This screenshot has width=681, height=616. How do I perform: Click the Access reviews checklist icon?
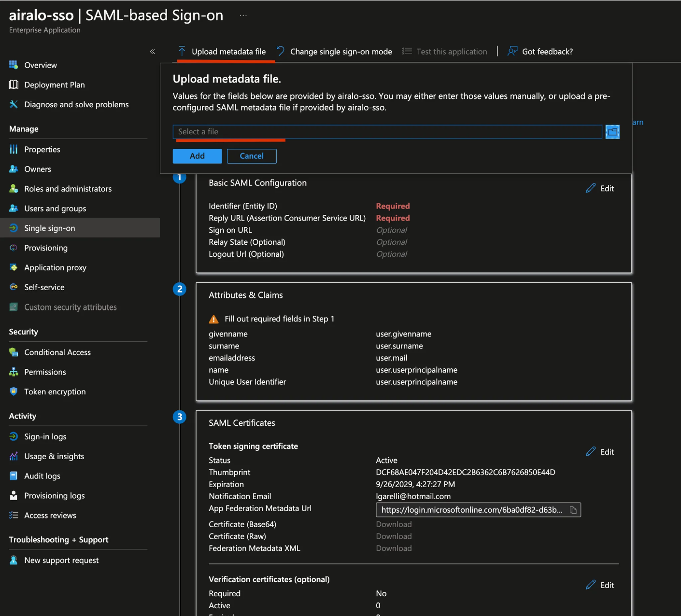14,515
